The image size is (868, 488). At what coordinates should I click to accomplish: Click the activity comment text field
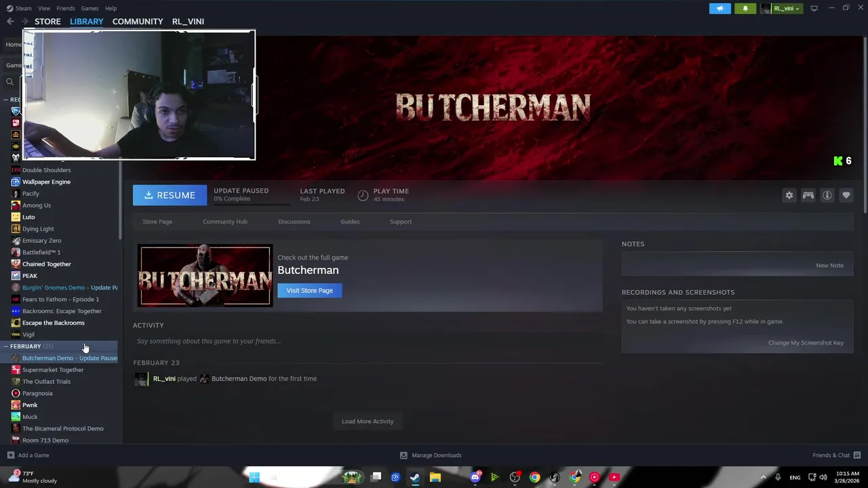point(366,342)
